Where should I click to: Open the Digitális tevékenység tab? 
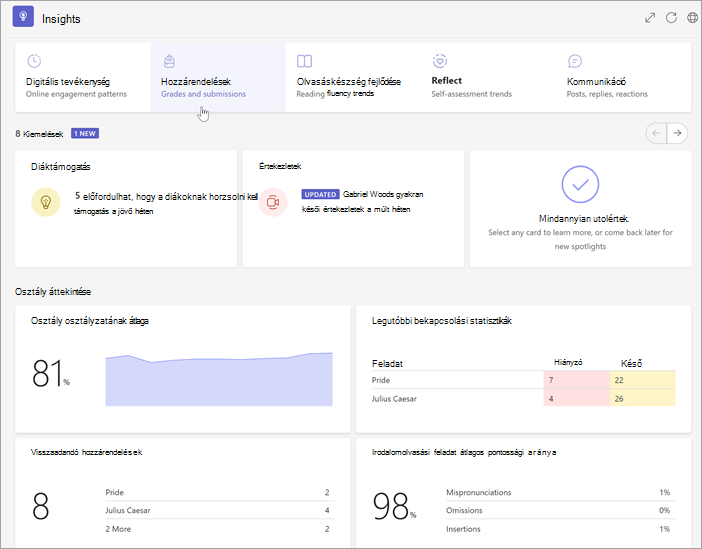(x=83, y=77)
